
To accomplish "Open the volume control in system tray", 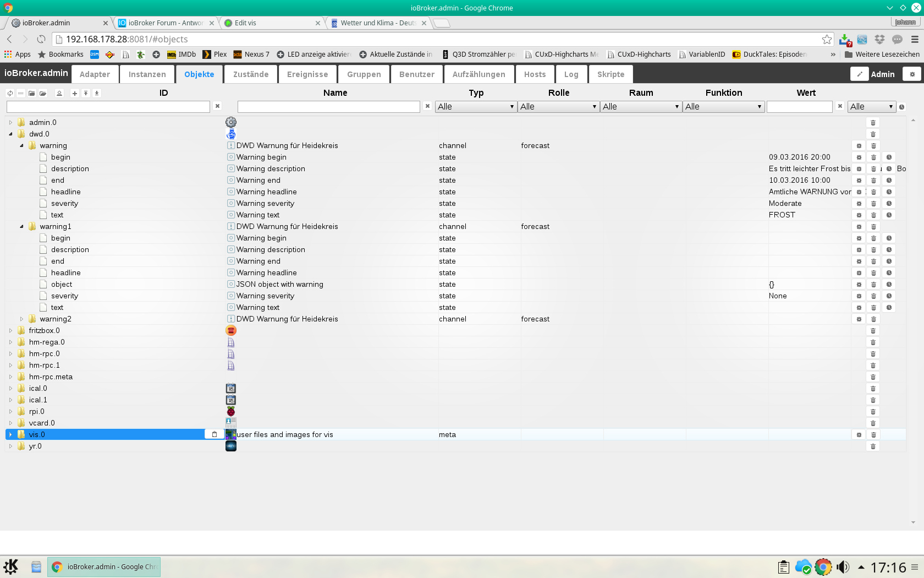I will (843, 567).
